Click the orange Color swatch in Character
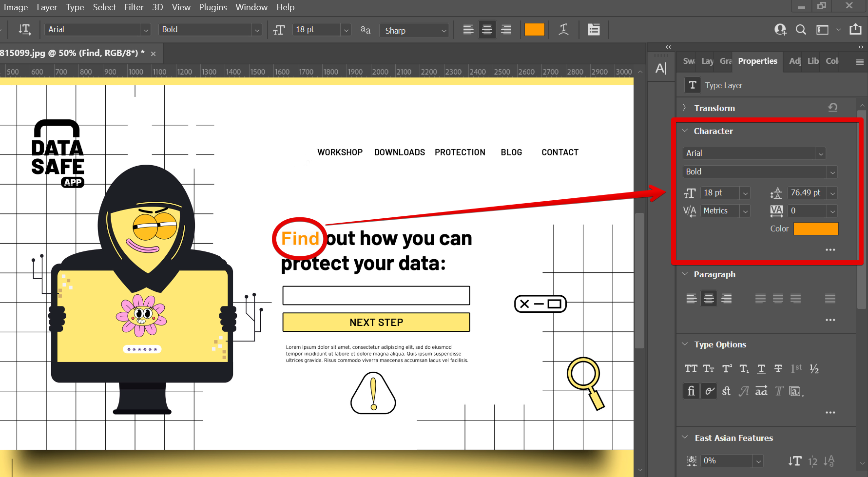This screenshot has height=477, width=868. point(815,229)
